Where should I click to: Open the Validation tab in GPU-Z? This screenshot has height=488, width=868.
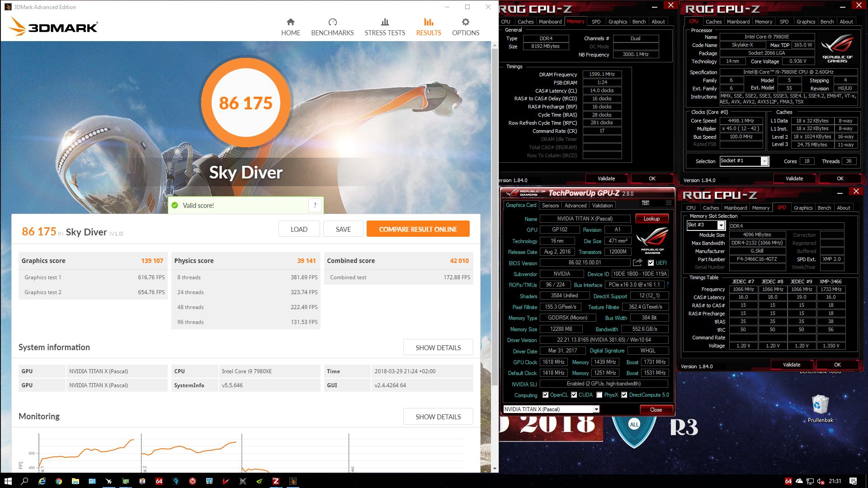602,205
